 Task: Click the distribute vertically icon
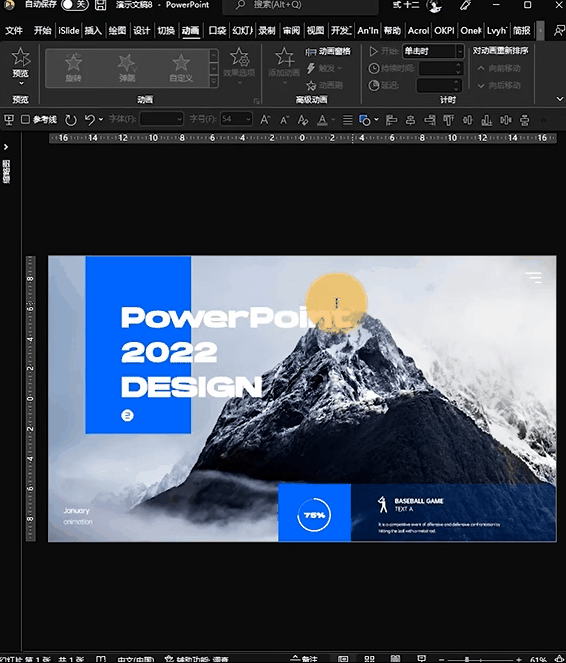pos(525,121)
